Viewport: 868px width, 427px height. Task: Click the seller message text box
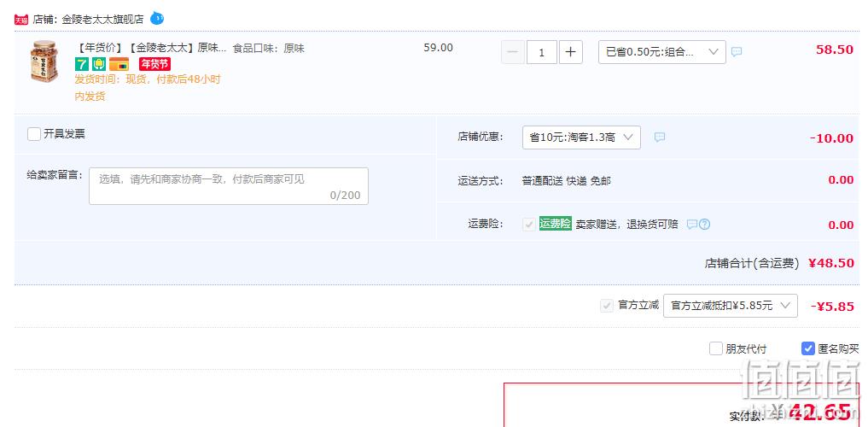(x=229, y=186)
